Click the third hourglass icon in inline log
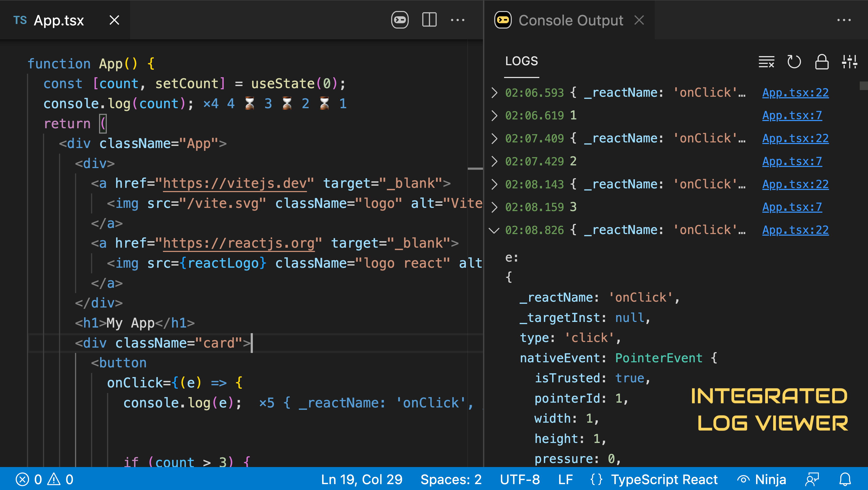868x490 pixels. click(324, 104)
